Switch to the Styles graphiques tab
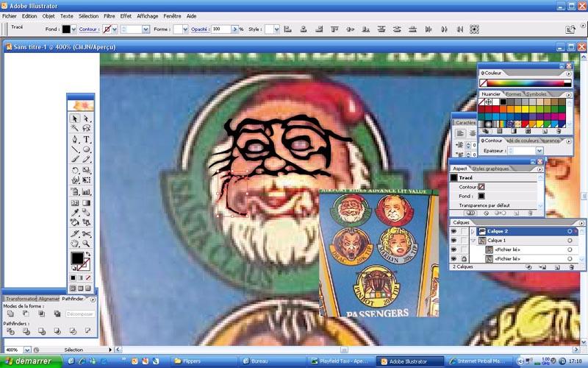Viewport: 588px width, 368px height. (490, 169)
